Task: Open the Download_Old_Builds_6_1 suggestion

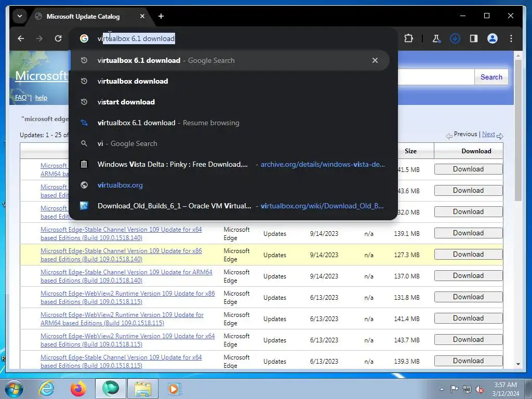Action: click(229, 206)
